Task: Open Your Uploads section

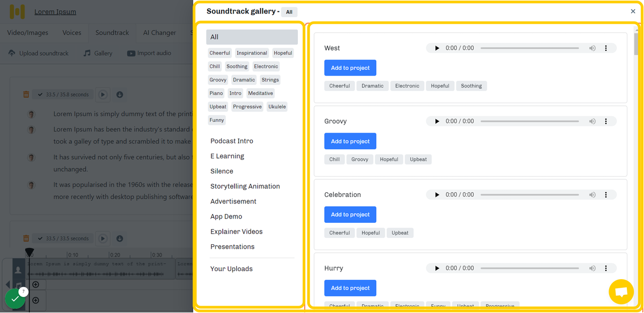Action: click(231, 269)
